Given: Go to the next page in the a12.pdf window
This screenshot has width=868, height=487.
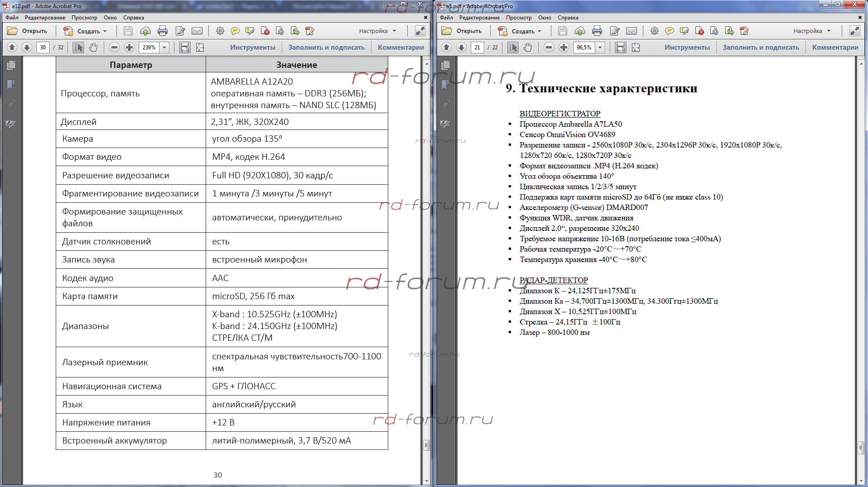Looking at the screenshot, I should pyautogui.click(x=27, y=48).
